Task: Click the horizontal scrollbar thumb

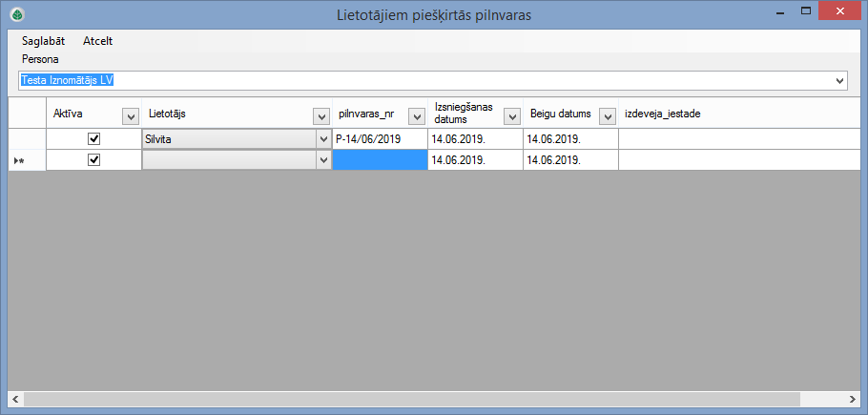Action: click(x=412, y=399)
